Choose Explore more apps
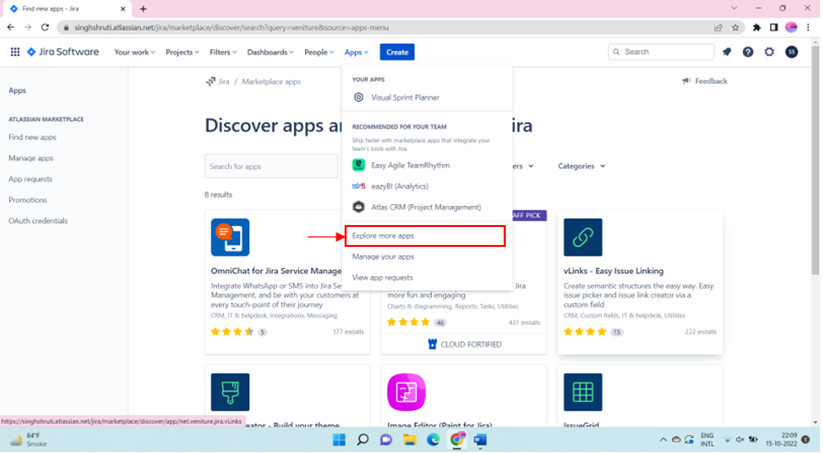Screen dimensions: 823x453 [426, 236]
